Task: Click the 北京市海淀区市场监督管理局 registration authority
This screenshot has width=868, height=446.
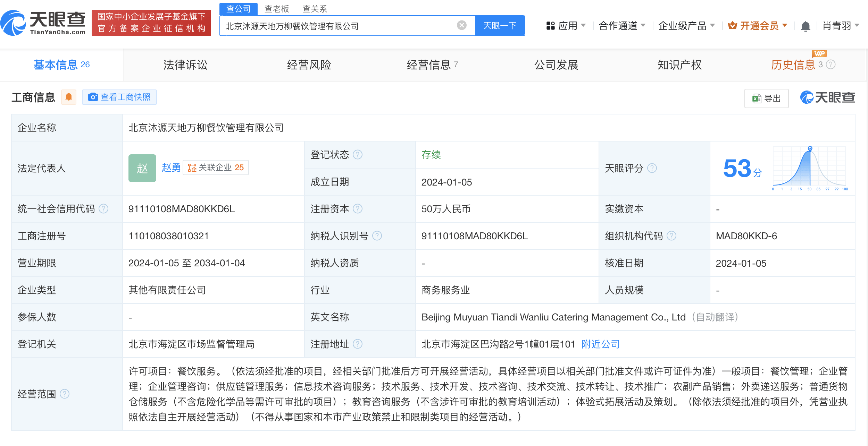Action: coord(192,344)
